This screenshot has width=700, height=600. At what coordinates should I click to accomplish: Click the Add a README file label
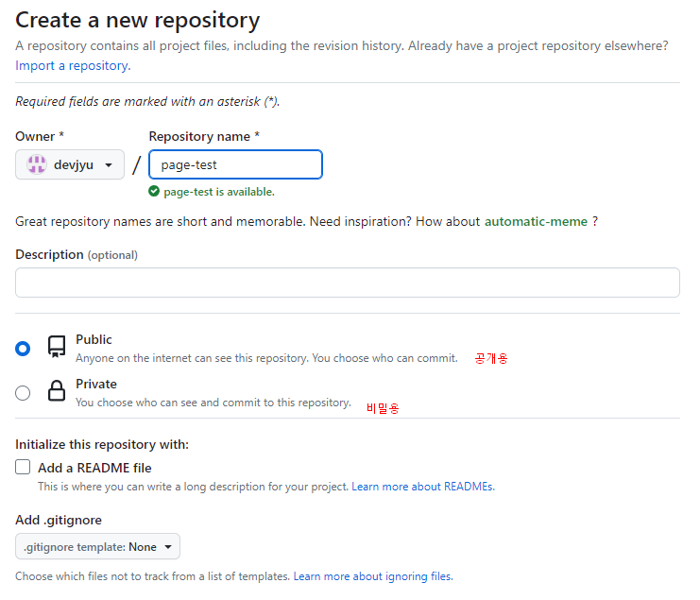click(x=94, y=468)
